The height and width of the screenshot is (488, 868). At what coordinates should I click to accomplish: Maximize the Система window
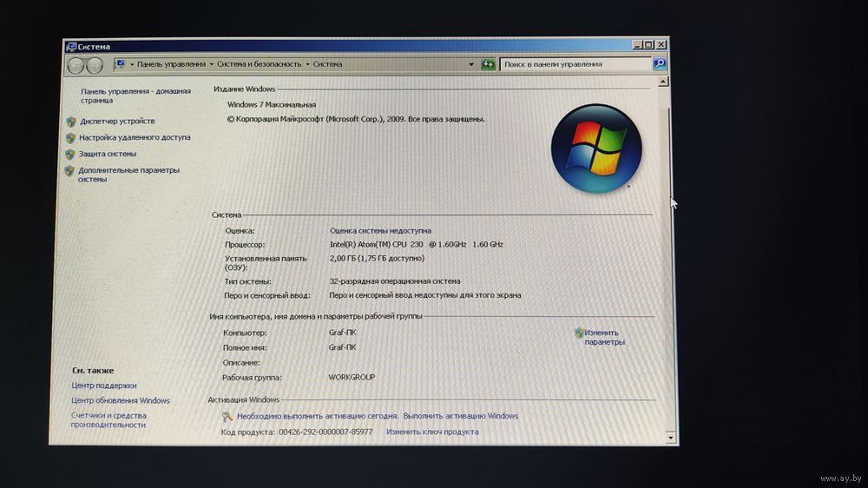tap(648, 44)
